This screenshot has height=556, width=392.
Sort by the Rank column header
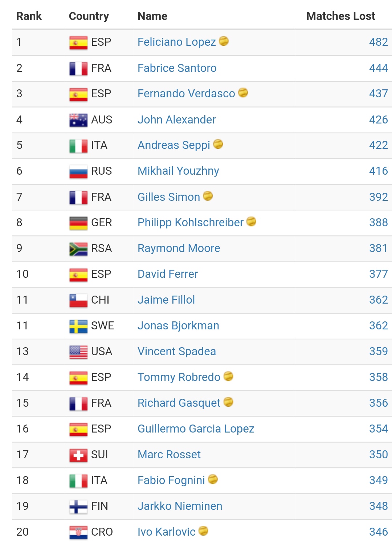tap(29, 16)
